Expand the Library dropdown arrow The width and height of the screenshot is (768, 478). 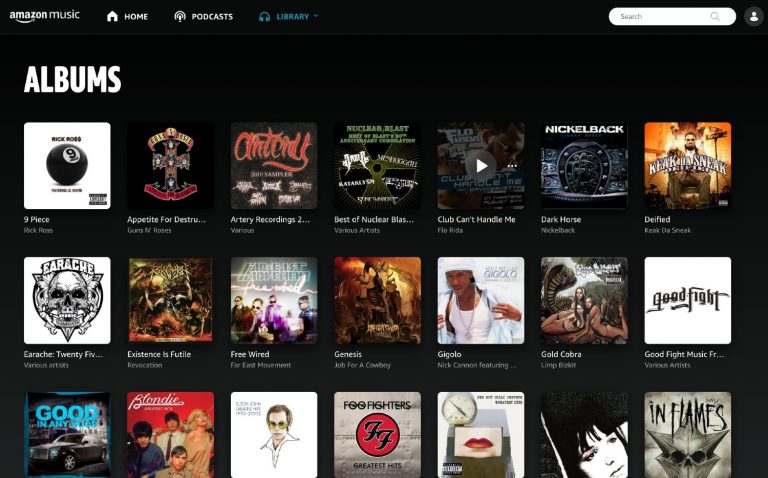click(x=316, y=16)
